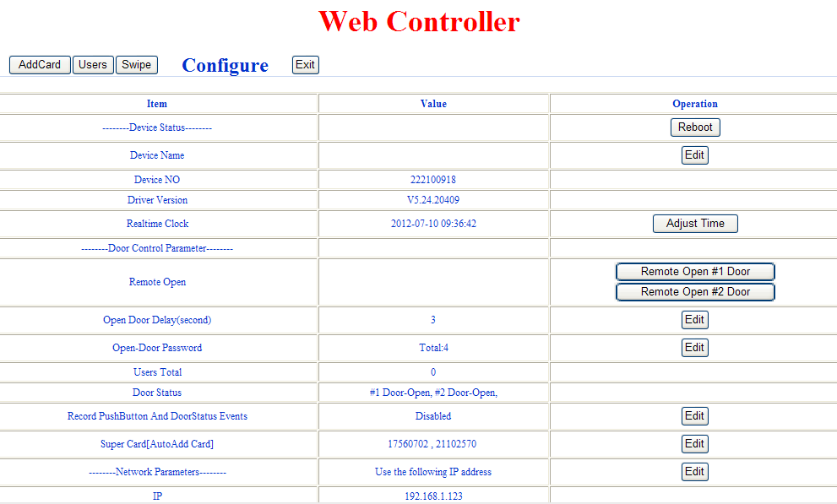Edit Record PushButton And DoorStatus Events setting
Image resolution: width=837 pixels, height=504 pixels.
(694, 415)
